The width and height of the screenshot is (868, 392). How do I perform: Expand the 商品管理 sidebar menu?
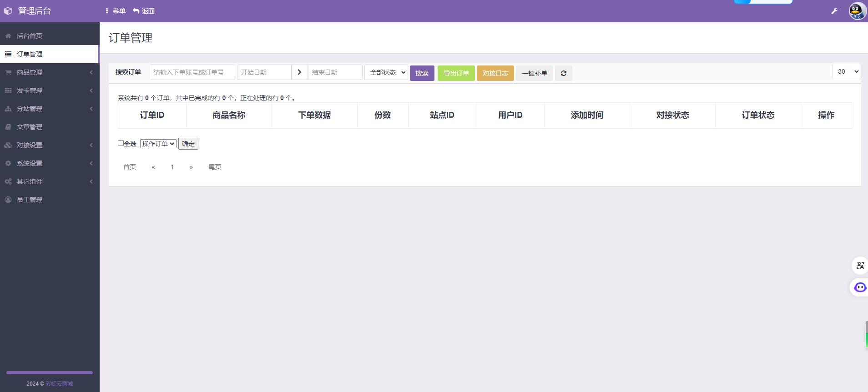49,72
